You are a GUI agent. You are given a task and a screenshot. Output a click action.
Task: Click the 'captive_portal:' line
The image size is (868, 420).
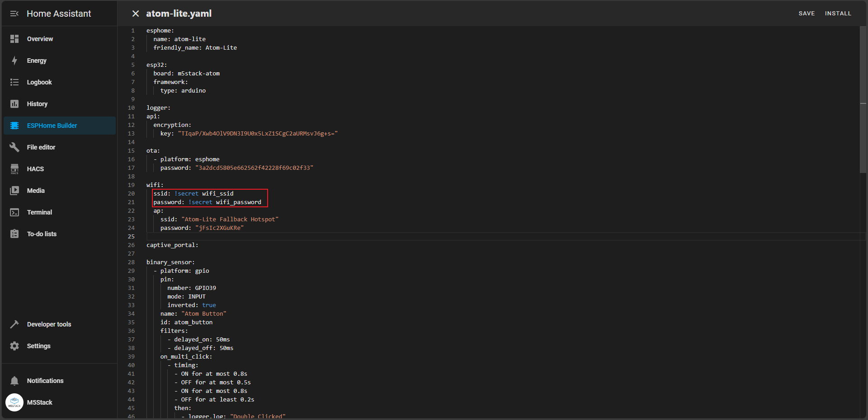click(x=172, y=245)
